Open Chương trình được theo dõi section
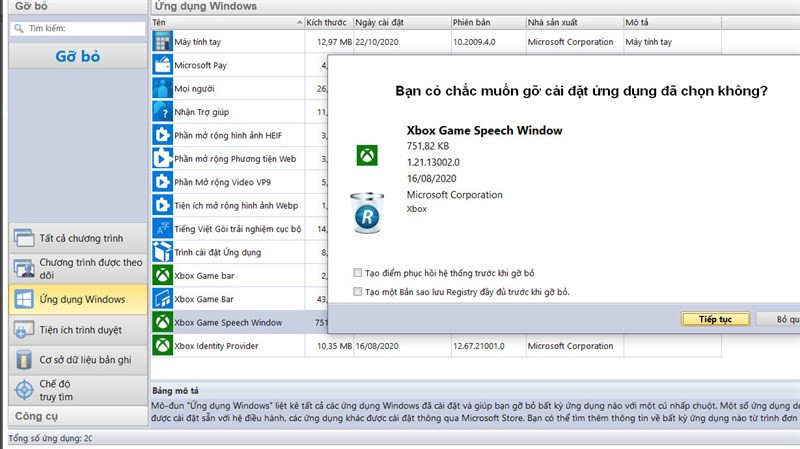The width and height of the screenshot is (800, 449). 78,268
